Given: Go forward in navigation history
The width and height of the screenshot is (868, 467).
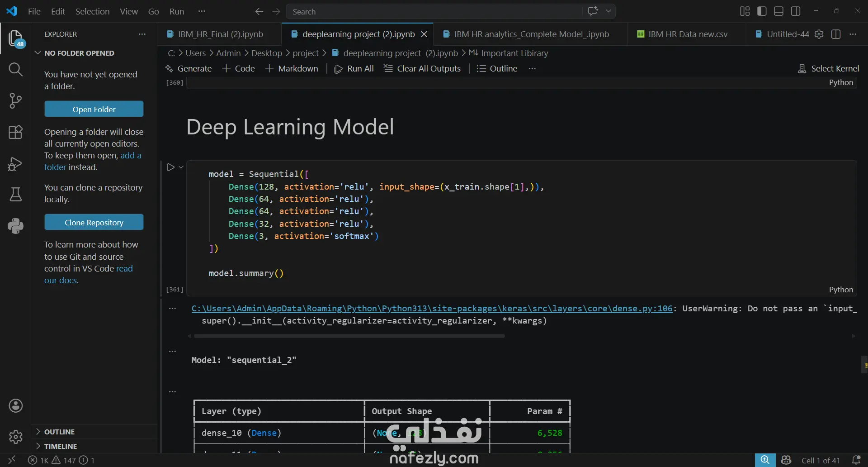Looking at the screenshot, I should tap(276, 11).
